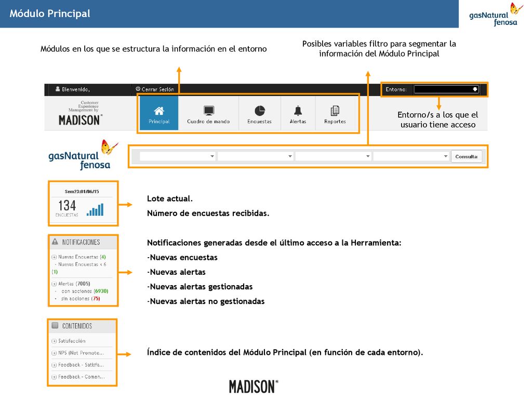This screenshot has width=532, height=399.
Task: Go to the Alertas tab
Action: pyautogui.click(x=298, y=113)
